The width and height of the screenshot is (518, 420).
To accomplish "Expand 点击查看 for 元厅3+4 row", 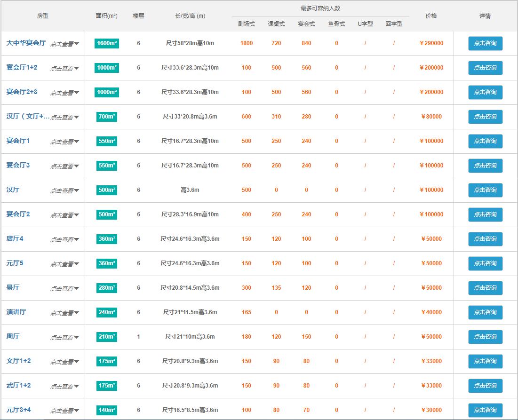I will (x=64, y=411).
